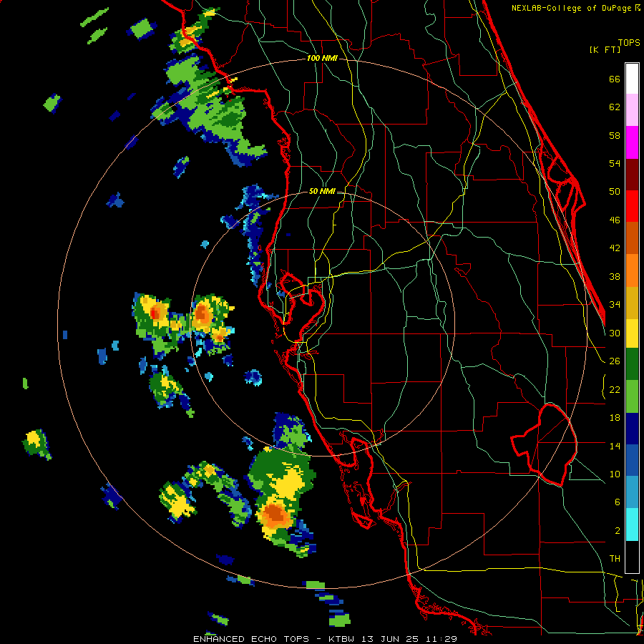Click the 14 value on the legend scale
Screen dimensions: 644x644
click(x=615, y=446)
